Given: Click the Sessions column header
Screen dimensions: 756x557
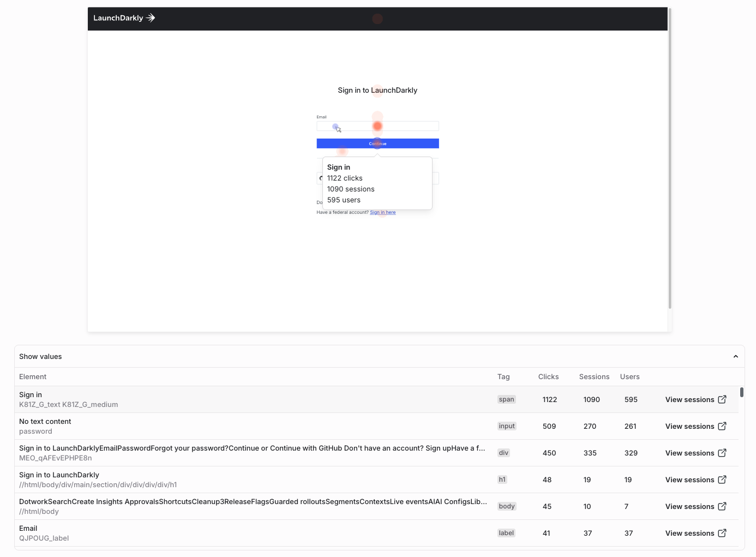Looking at the screenshot, I should [x=594, y=376].
